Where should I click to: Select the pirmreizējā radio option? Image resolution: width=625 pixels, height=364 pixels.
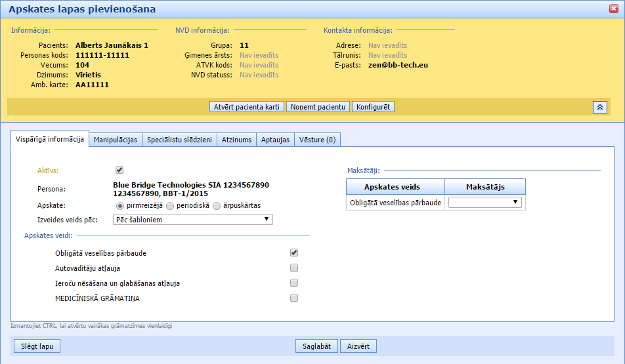point(119,205)
